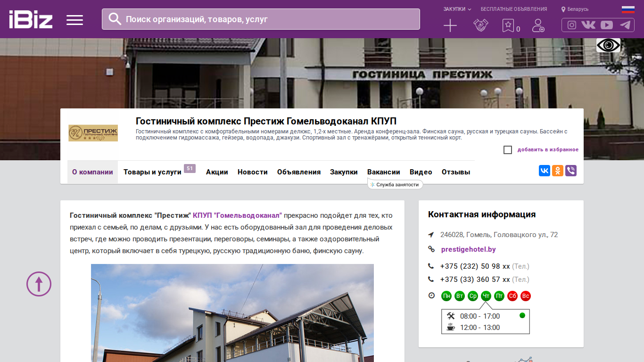This screenshot has height=362, width=644.
Task: Expand the Закупки dropdown
Action: coord(457,9)
